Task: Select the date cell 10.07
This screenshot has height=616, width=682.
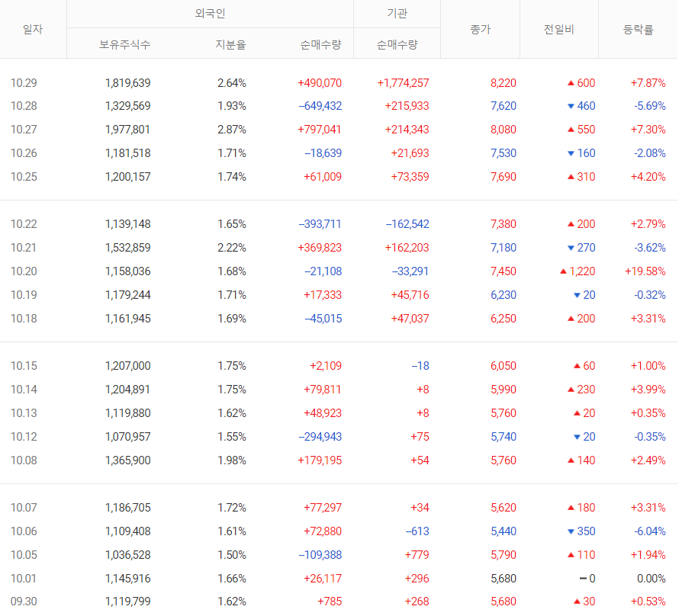Action: [x=24, y=507]
